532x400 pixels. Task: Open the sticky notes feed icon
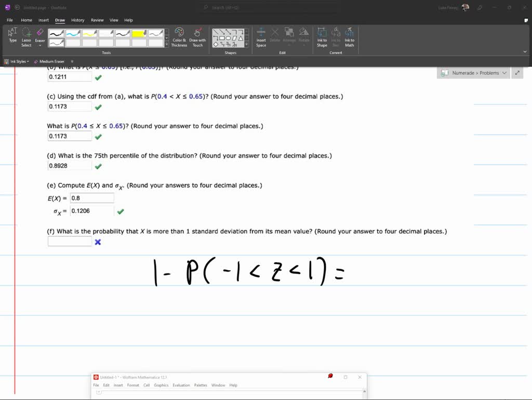(x=526, y=20)
